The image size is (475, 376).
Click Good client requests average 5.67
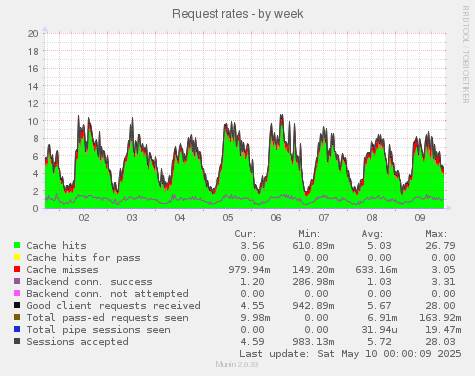pos(379,306)
